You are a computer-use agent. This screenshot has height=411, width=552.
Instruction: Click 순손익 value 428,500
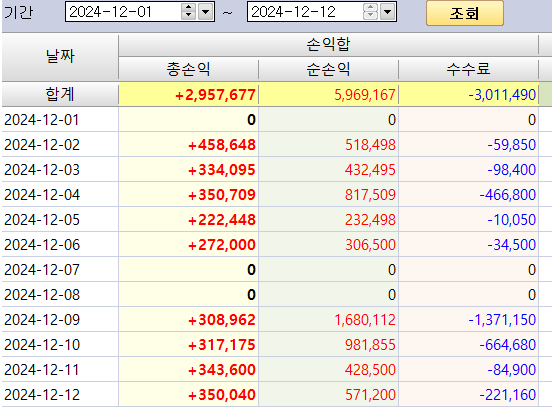pos(370,370)
